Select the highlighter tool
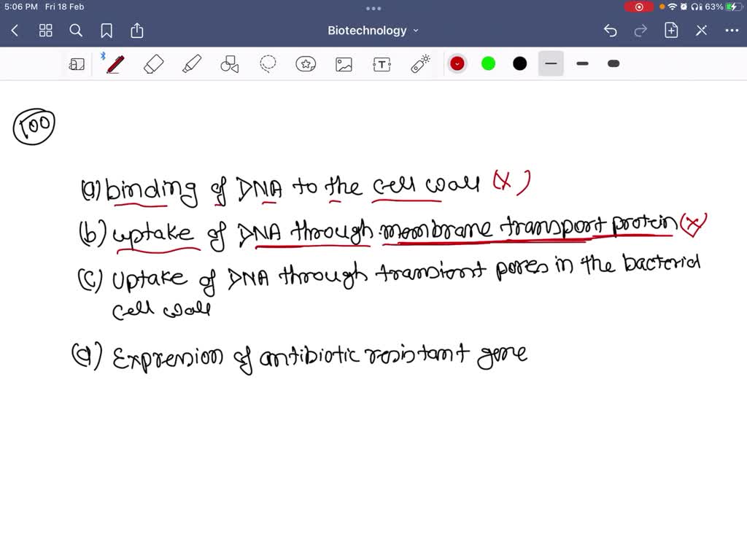 point(192,64)
